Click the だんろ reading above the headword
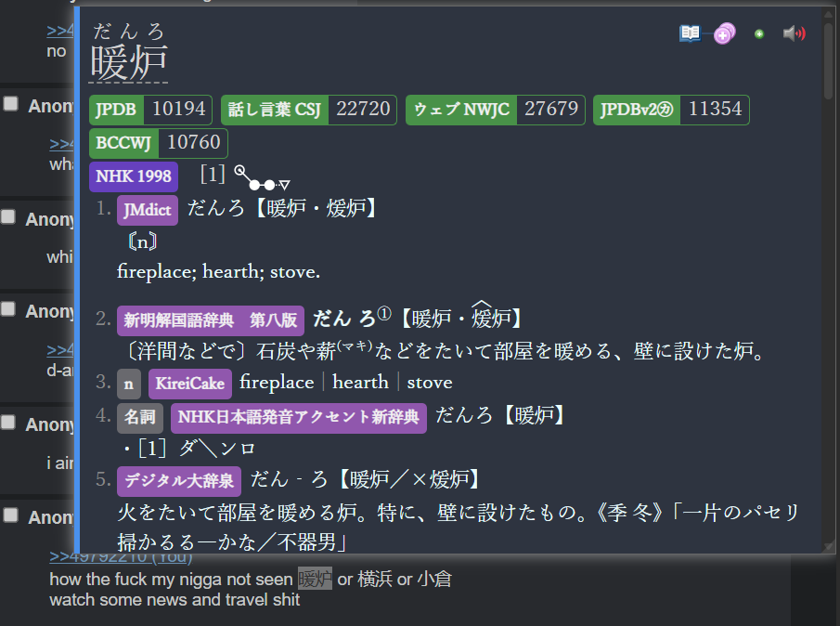The width and height of the screenshot is (840, 626). (x=129, y=32)
